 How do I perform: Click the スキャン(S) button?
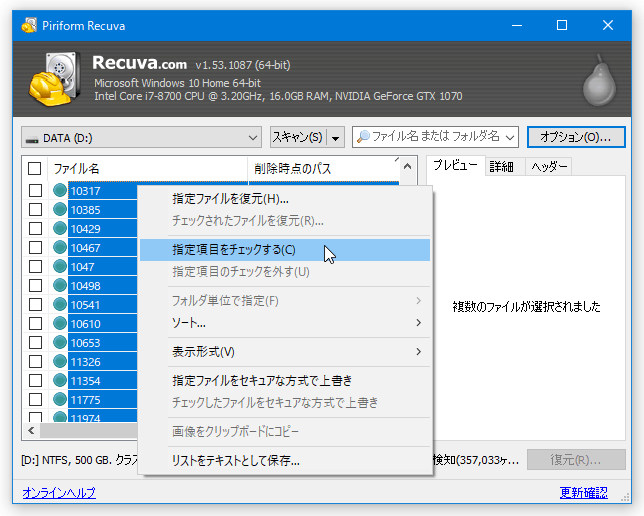pyautogui.click(x=298, y=137)
